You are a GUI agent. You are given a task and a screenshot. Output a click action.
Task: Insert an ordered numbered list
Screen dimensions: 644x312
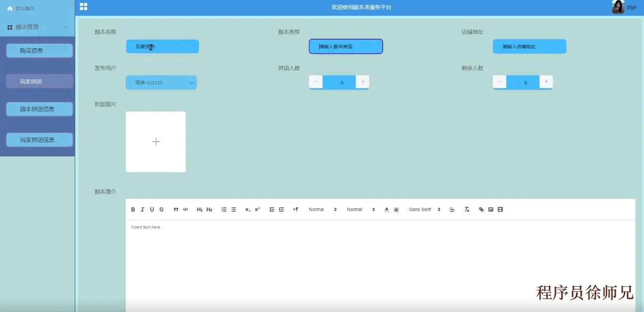pos(224,209)
